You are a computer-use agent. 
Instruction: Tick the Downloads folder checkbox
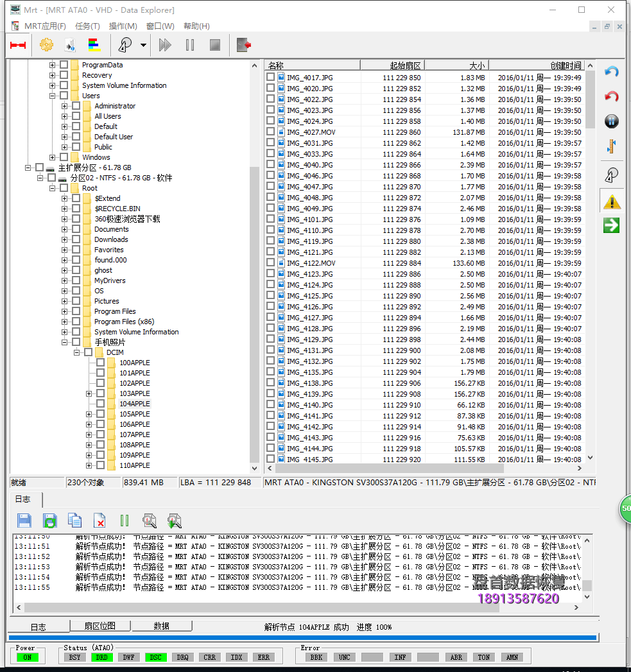tap(76, 239)
